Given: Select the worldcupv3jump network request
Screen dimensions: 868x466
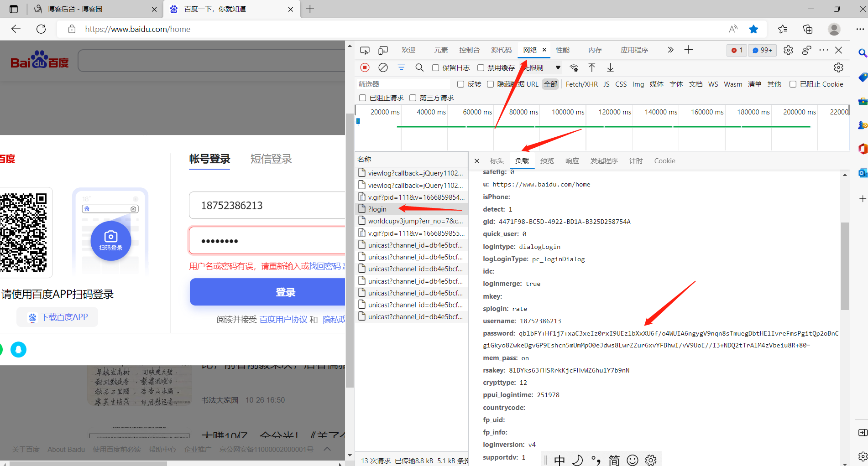Looking at the screenshot, I should 412,221.
